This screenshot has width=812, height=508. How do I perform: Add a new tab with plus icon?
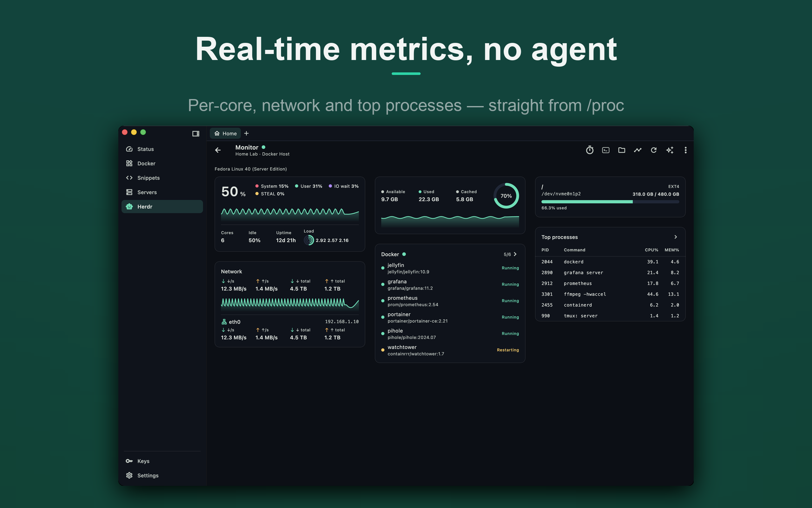(x=246, y=133)
